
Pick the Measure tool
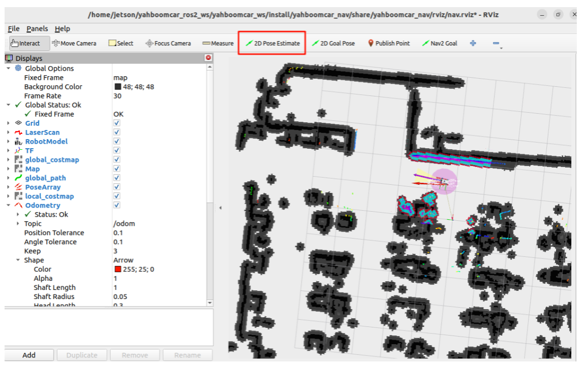(x=218, y=44)
